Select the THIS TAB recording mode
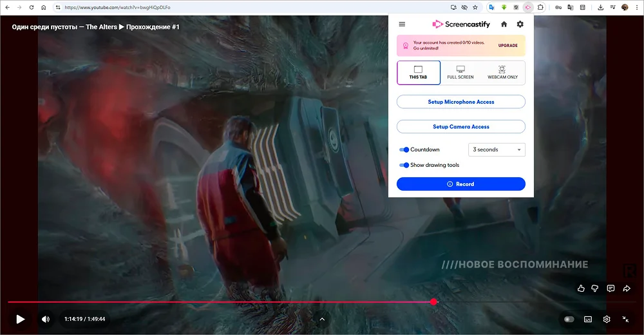Image resolution: width=644 pixels, height=335 pixels. pyautogui.click(x=418, y=73)
